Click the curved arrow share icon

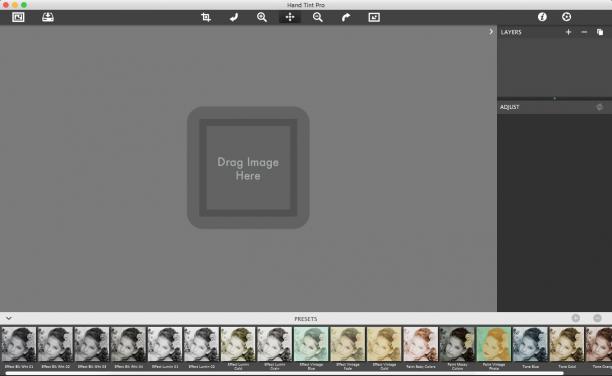click(346, 17)
